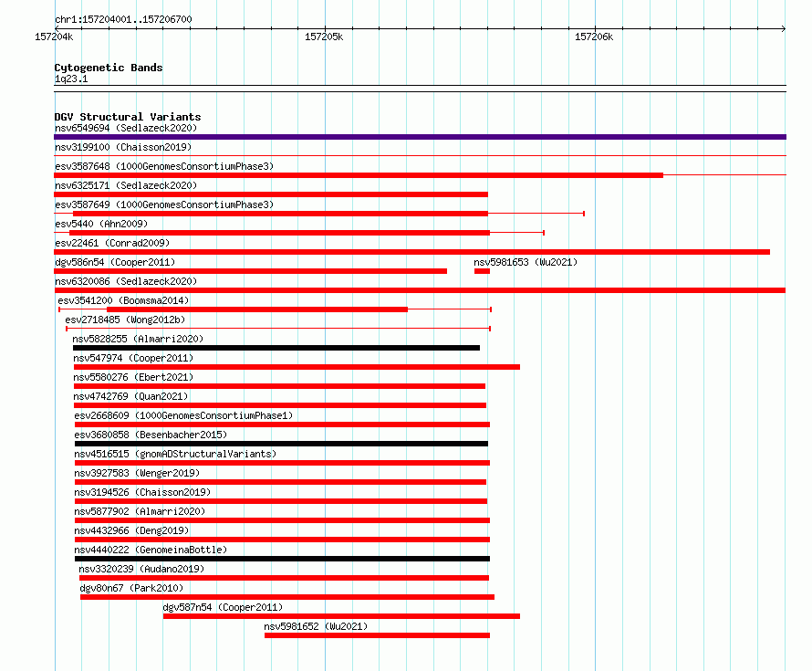Select dgv586n54 (Cooper2011) label
This screenshot has height=671, width=812.
click(x=115, y=262)
